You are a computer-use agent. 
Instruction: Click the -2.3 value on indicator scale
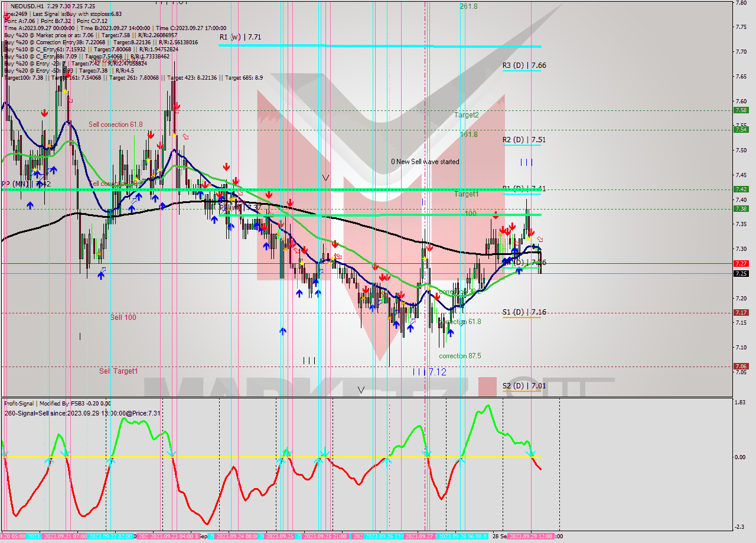741,527
